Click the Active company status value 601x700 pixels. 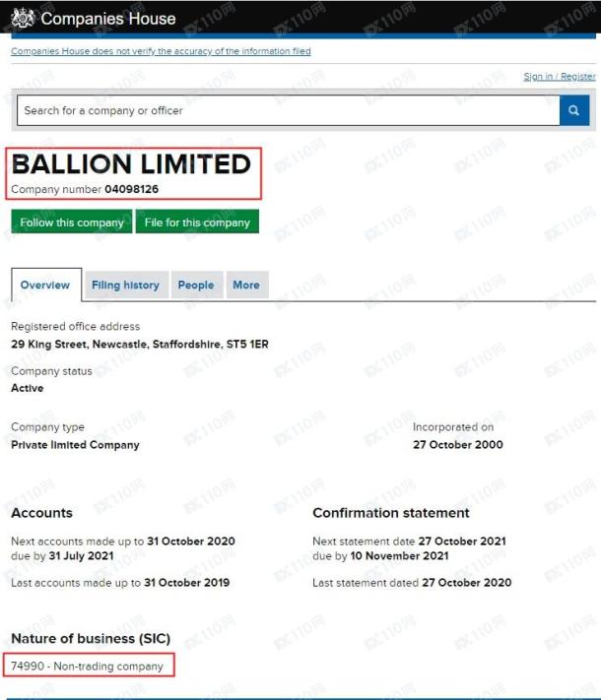pos(28,388)
